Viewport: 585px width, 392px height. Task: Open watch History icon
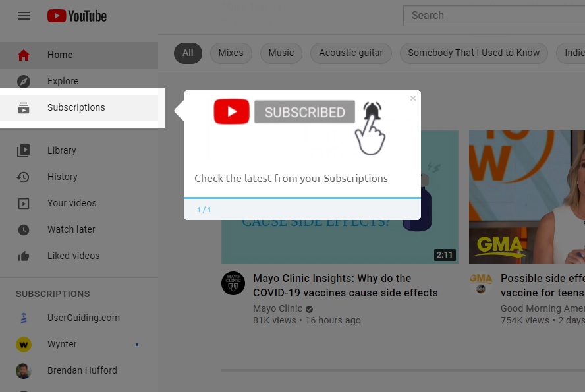tap(24, 177)
